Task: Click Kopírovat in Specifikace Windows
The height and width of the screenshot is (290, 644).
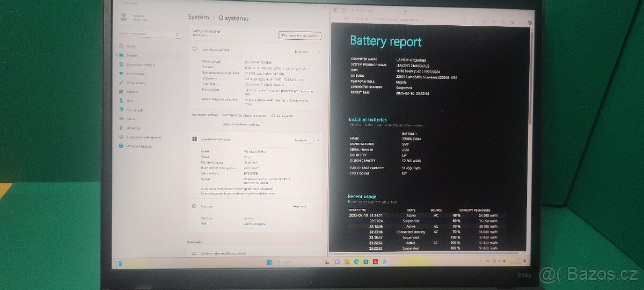Action: (301, 140)
